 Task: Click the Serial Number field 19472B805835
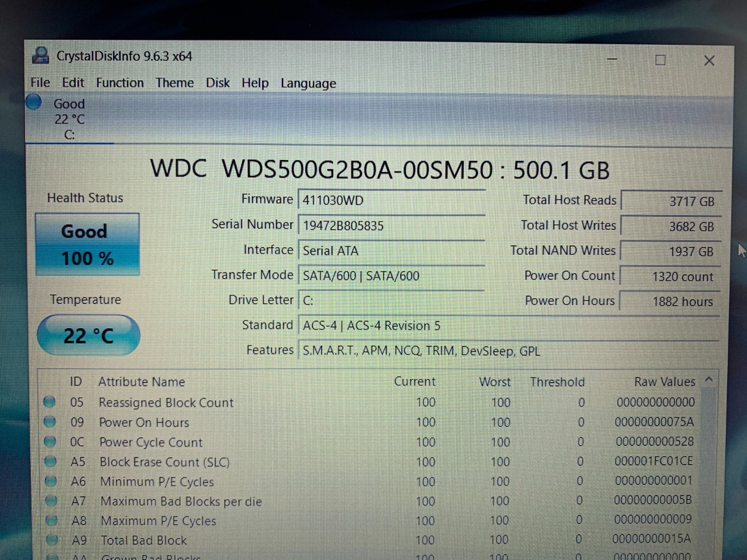point(391,226)
